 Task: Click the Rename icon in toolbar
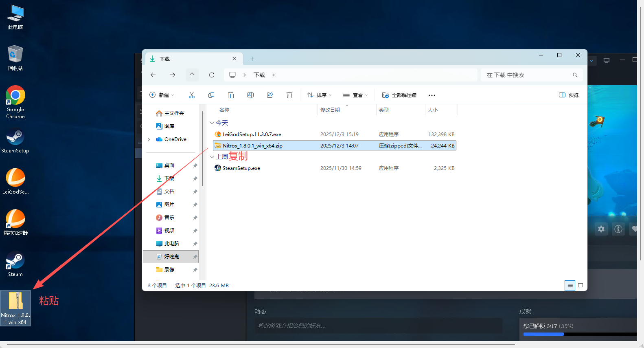pos(250,95)
